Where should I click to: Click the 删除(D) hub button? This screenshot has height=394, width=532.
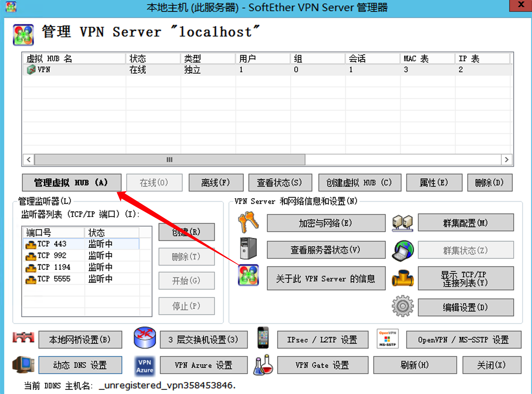(490, 183)
